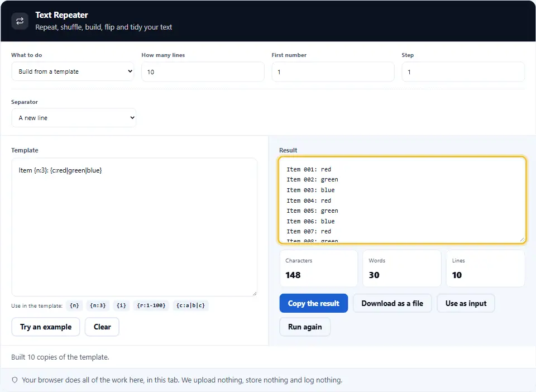Insert the {i} placeholder chip

(121, 305)
